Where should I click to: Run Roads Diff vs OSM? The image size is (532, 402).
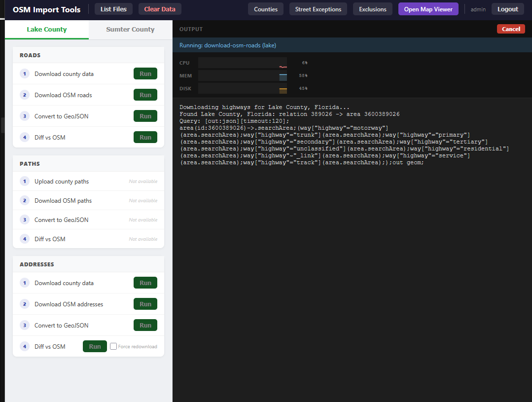coord(145,138)
